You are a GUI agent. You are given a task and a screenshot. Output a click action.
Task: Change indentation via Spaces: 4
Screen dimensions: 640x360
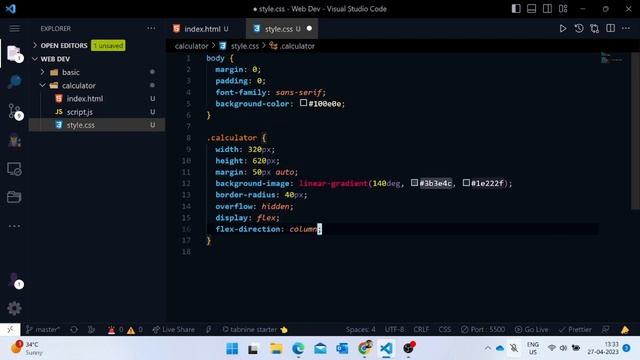[x=360, y=329]
